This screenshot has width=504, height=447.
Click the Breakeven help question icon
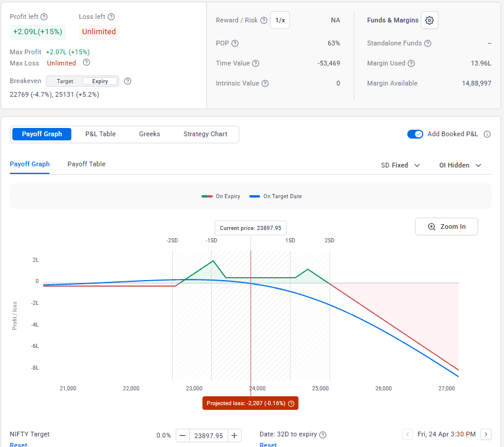tap(127, 81)
